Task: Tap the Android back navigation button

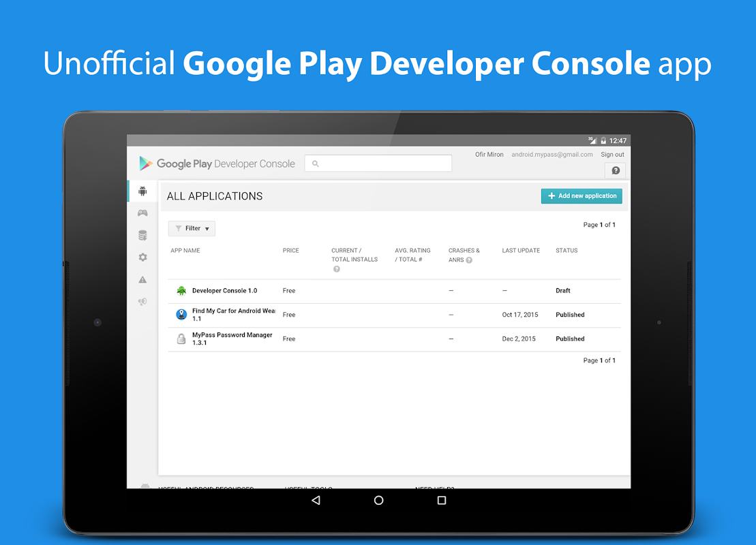Action: point(316,500)
